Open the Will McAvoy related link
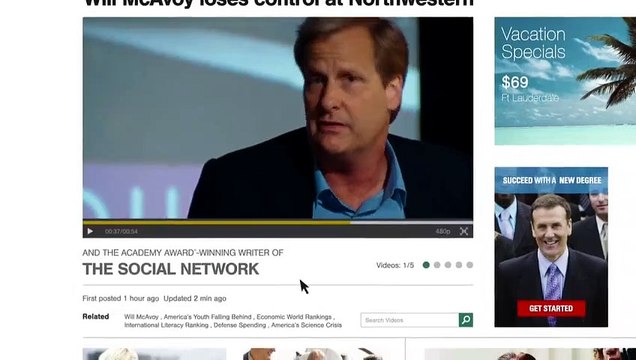Screen dimensions: 636x360 pyautogui.click(x=141, y=317)
